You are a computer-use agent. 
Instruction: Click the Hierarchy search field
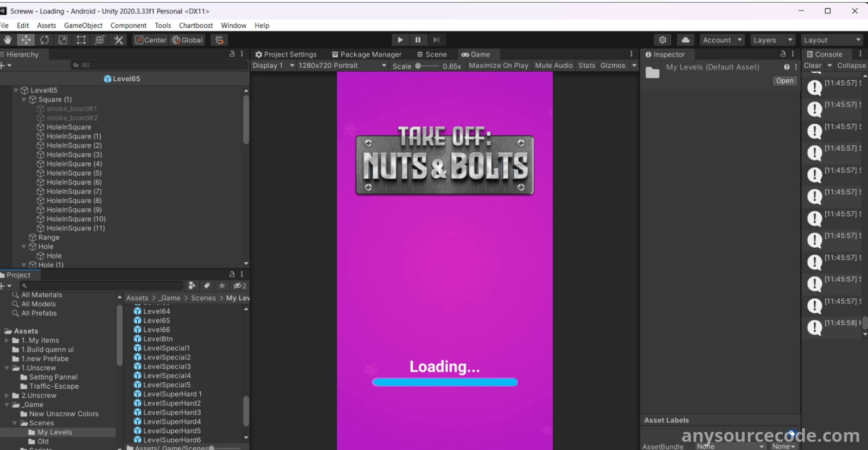click(158, 65)
